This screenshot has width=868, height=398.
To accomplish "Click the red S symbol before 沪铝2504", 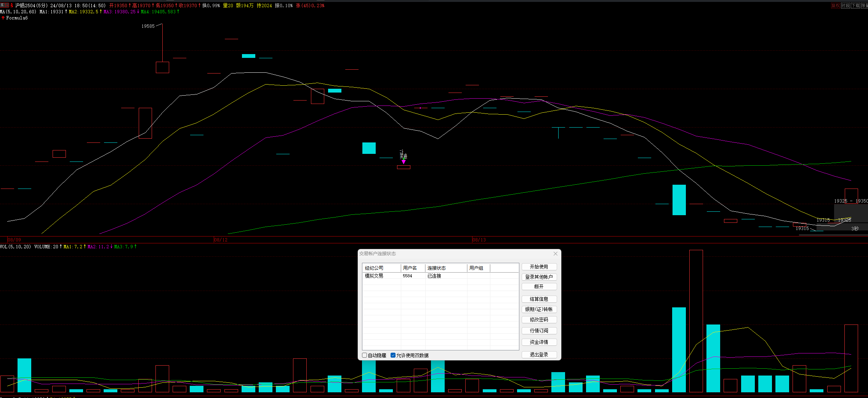I will point(12,5).
